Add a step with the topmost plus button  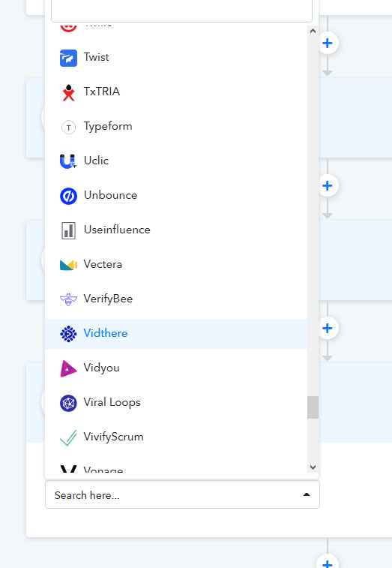coord(328,43)
